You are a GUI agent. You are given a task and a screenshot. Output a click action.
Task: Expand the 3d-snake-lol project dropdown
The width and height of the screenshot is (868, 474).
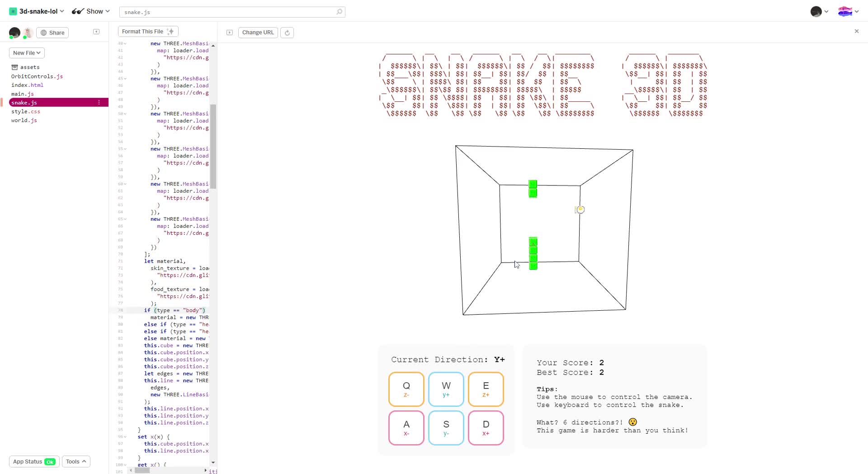tap(37, 11)
